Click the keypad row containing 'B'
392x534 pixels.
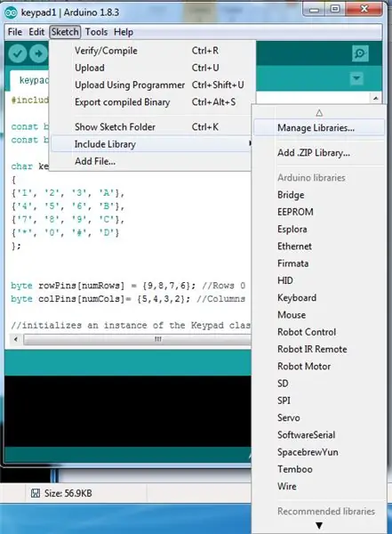click(68, 206)
